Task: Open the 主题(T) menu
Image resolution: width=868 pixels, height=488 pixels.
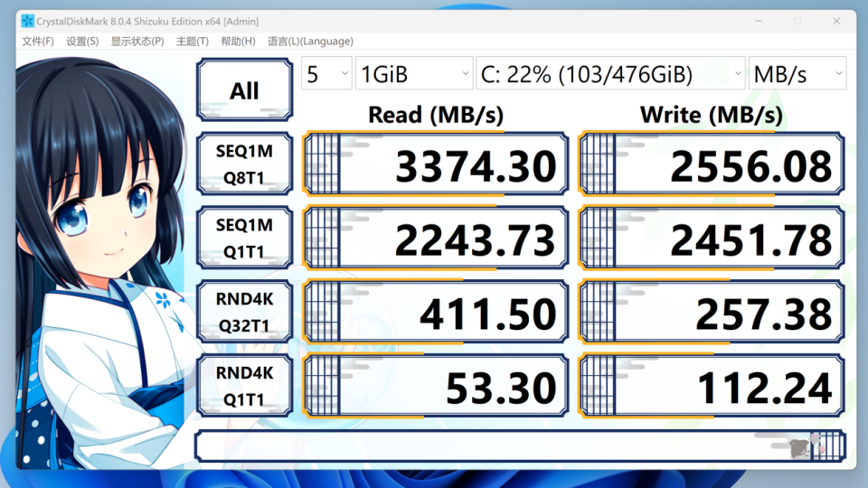Action: [192, 42]
